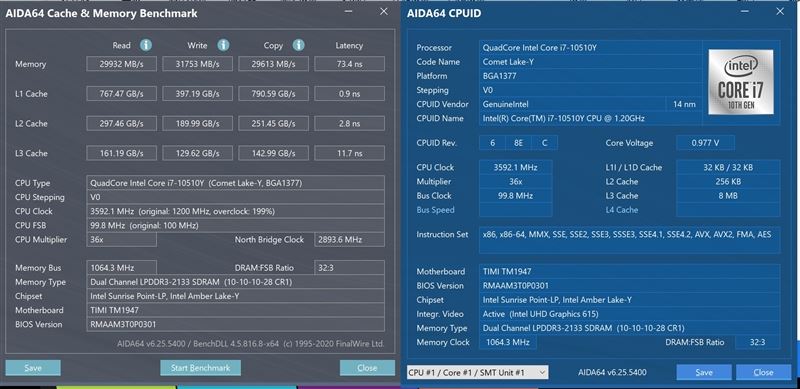
Task: Click L2 Cache value 256 KB
Action: pyautogui.click(x=728, y=181)
